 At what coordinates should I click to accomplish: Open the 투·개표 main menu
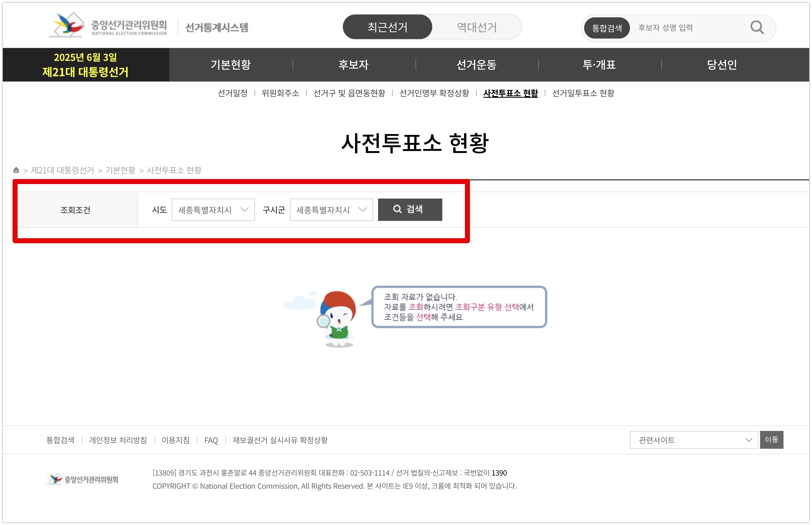[x=599, y=65]
